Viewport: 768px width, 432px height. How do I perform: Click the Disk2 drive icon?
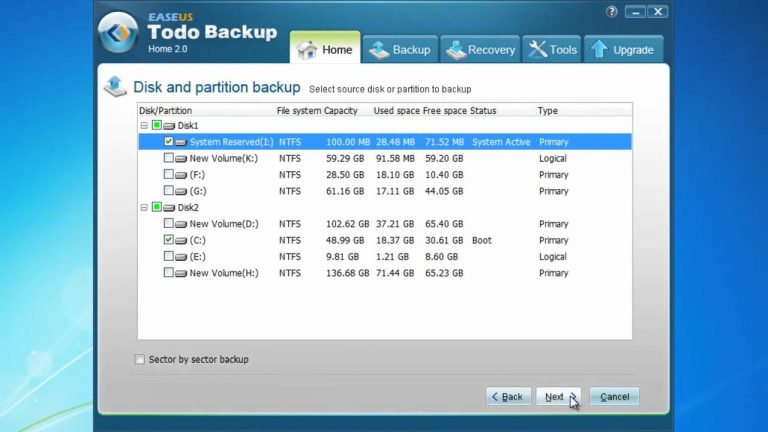point(169,208)
